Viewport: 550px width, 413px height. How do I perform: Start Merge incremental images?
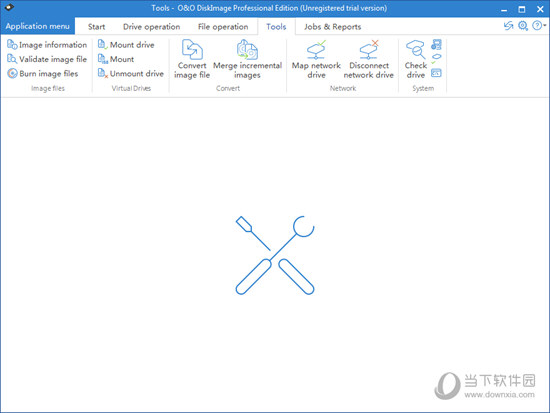pos(247,59)
